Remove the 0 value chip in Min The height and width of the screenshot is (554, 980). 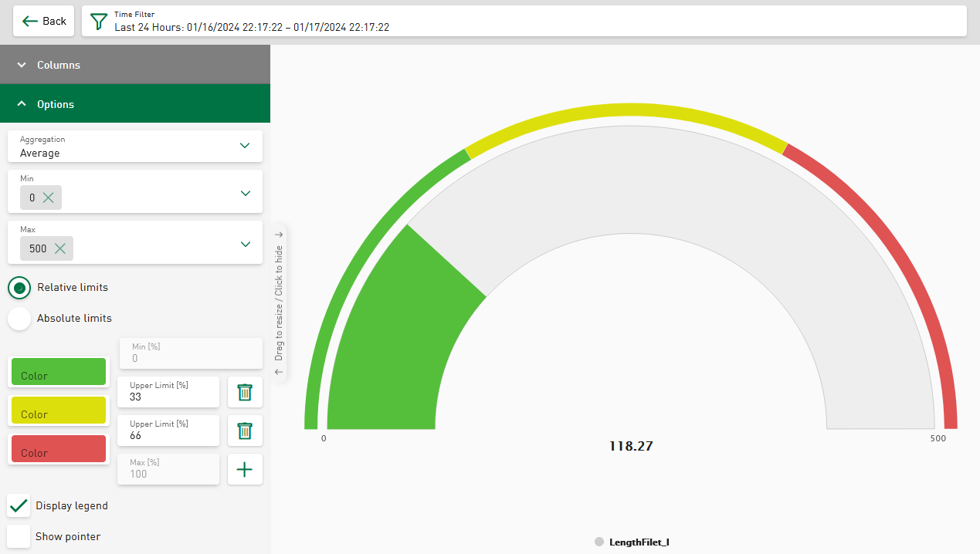coord(49,198)
